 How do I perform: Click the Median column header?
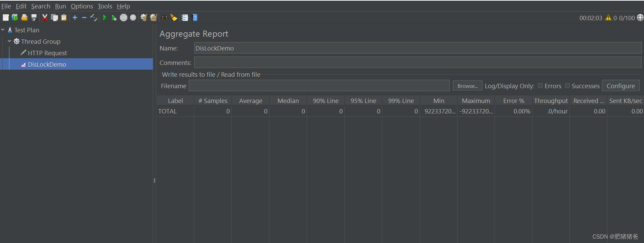pyautogui.click(x=288, y=101)
